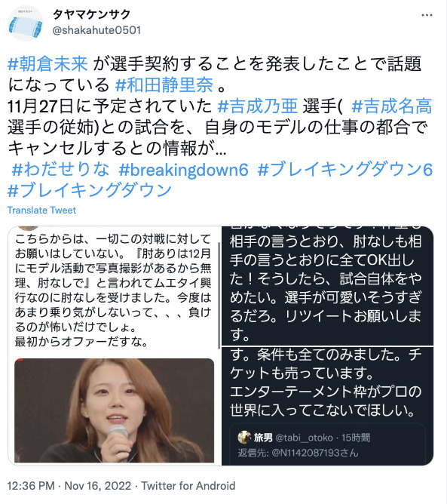Open hashtag #朝倉未来

tap(47, 63)
